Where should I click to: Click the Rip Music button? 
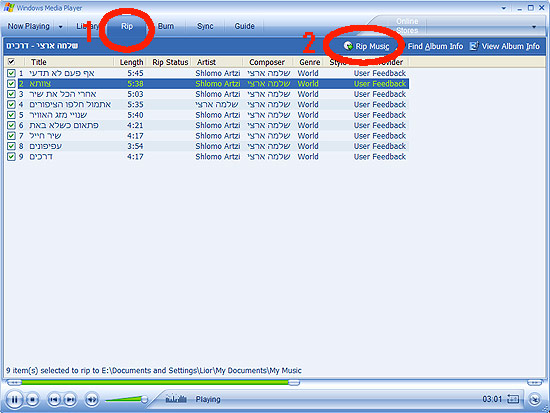point(367,46)
